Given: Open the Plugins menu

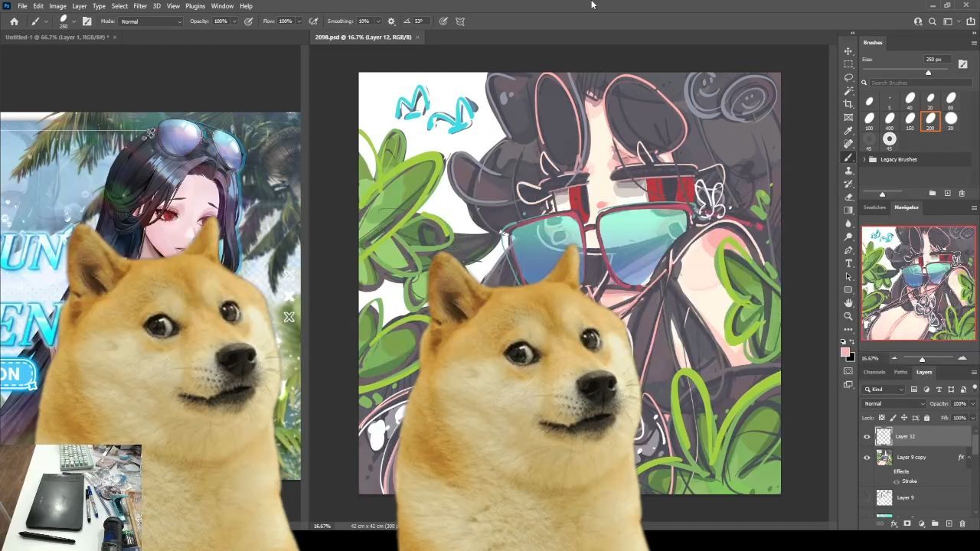Looking at the screenshot, I should 195,6.
